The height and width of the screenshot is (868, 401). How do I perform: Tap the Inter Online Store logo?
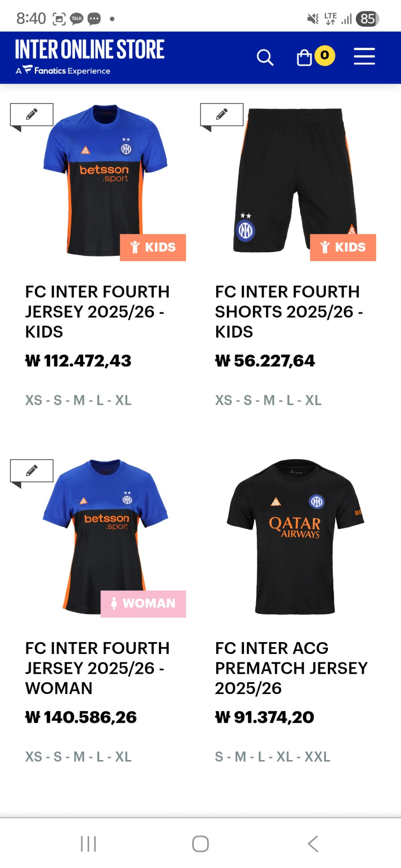click(90, 57)
